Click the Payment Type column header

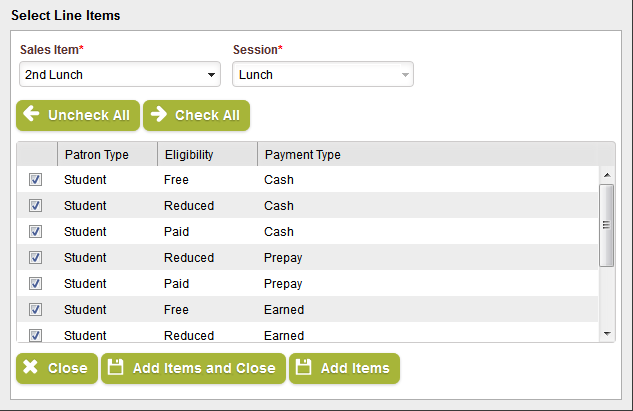coord(302,155)
